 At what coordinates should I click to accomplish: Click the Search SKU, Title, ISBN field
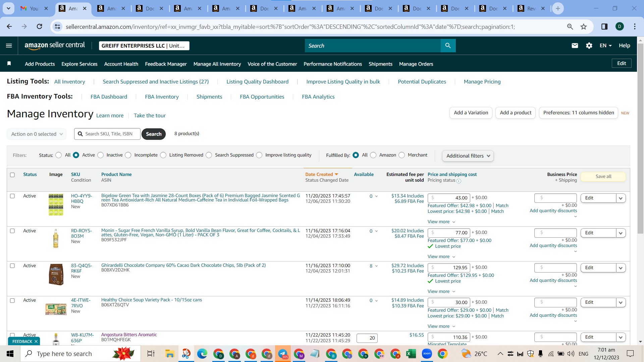pyautogui.click(x=107, y=134)
